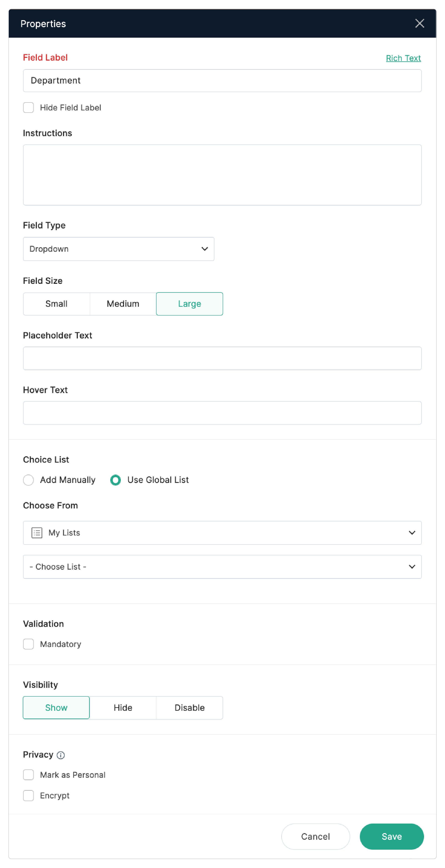This screenshot has width=445, height=868.
Task: Click inside the Placeholder Text field
Action: click(222, 358)
